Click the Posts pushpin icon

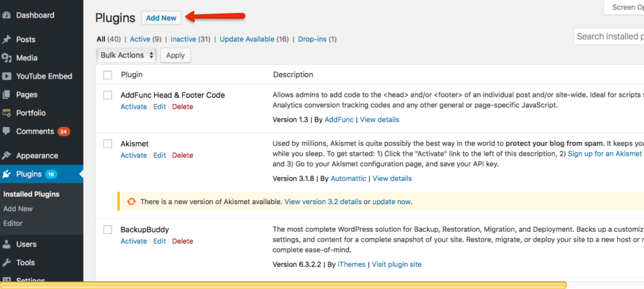coord(7,40)
